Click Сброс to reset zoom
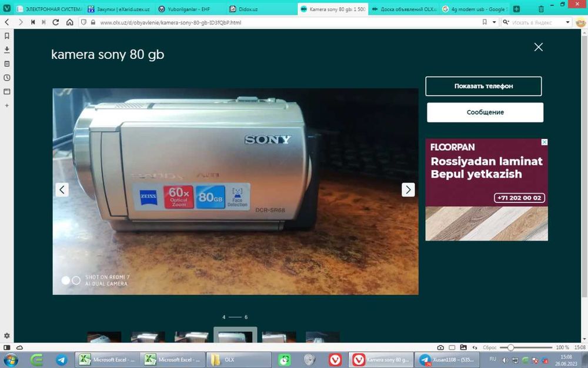This screenshot has height=368, width=588. tap(489, 348)
